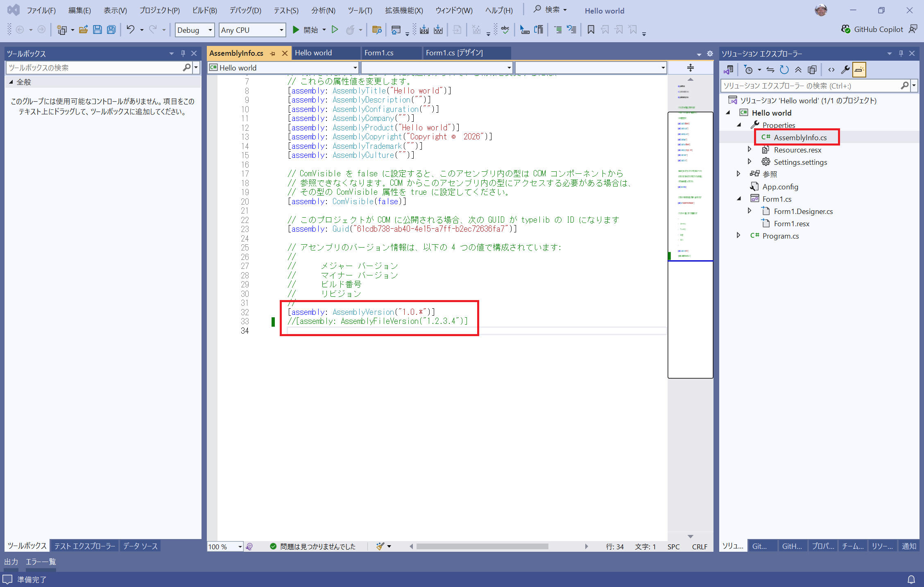Click GitHub Copilot button

(x=872, y=29)
